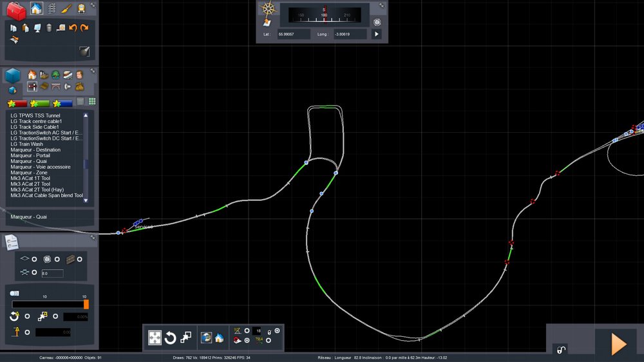Toggle the red star favourites filter
Image resolution: width=644 pixels, height=362 pixels.
click(x=17, y=103)
